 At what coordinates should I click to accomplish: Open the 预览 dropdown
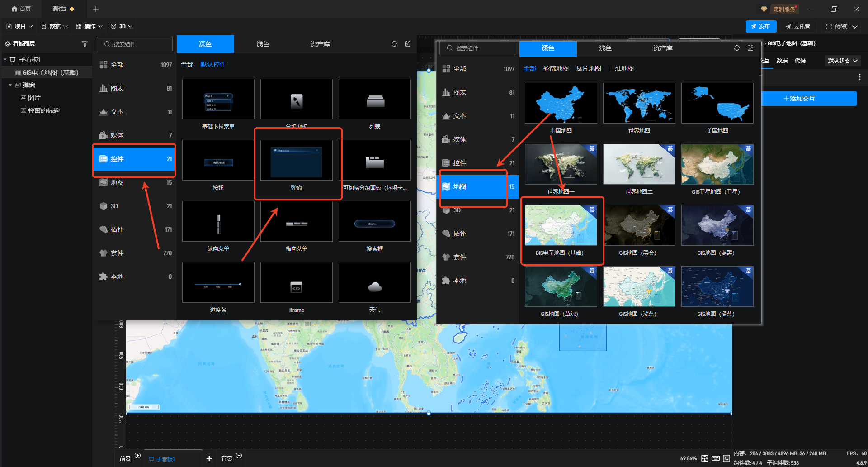855,27
